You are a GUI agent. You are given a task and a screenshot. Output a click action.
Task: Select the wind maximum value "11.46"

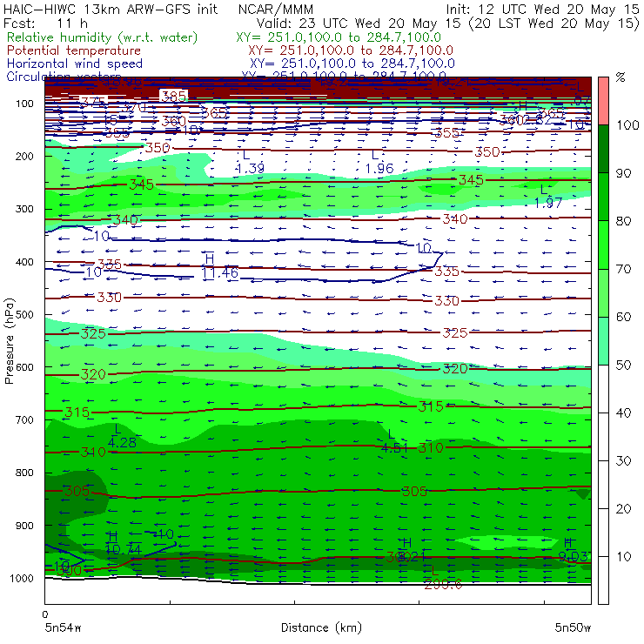tap(219, 272)
